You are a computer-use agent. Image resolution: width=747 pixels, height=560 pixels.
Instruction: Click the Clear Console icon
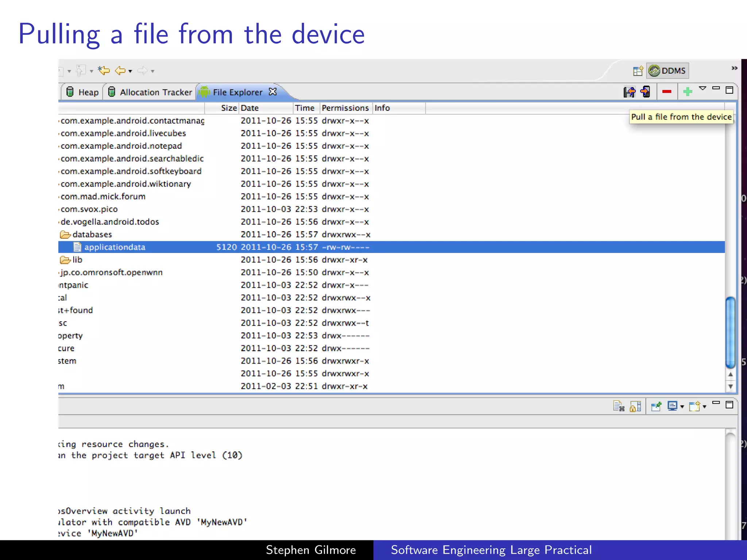(x=619, y=406)
